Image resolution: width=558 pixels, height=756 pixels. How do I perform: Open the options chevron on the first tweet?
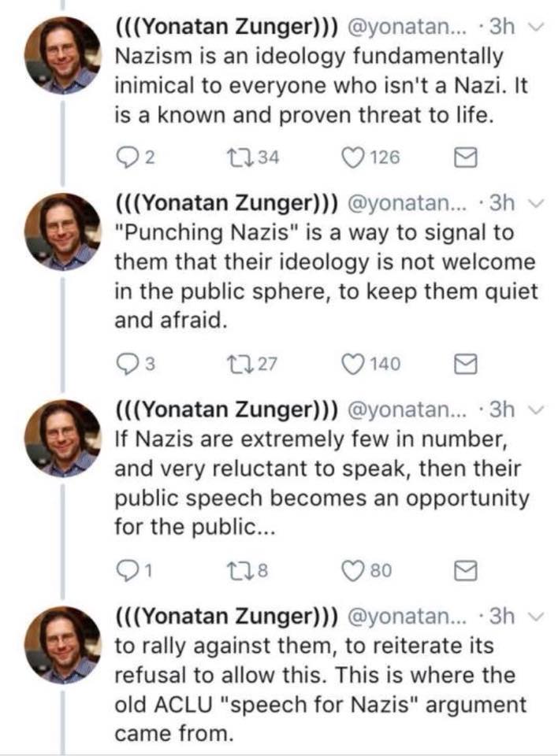(536, 27)
